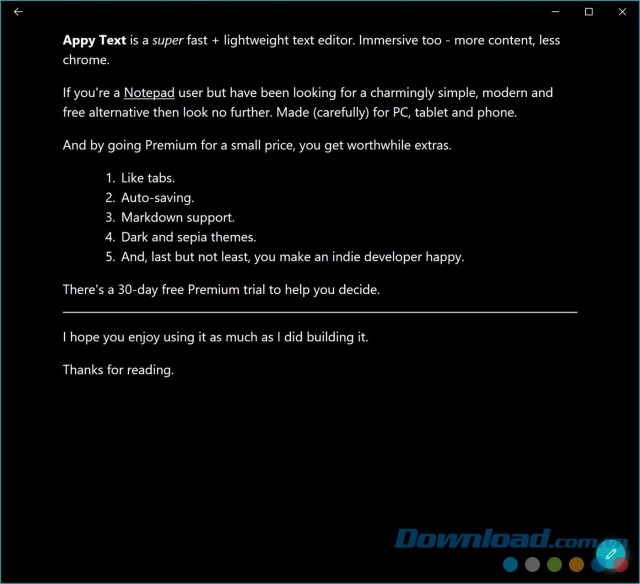Select the gray color dot

532,565
